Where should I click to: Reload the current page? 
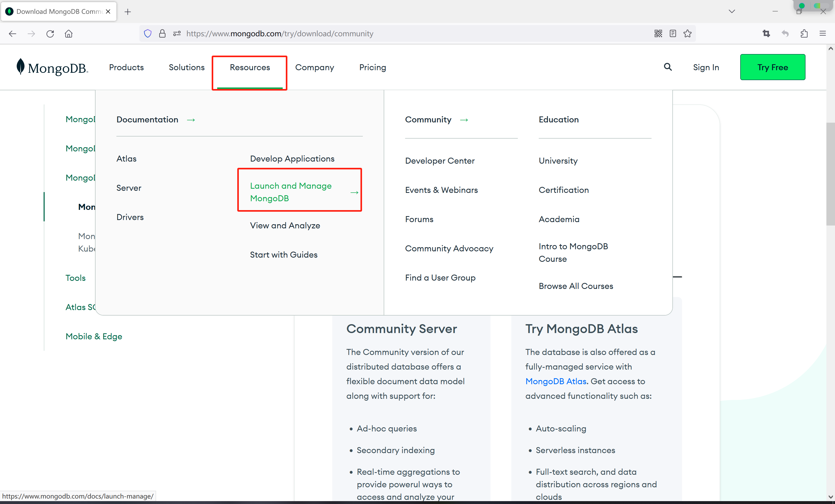(x=50, y=34)
